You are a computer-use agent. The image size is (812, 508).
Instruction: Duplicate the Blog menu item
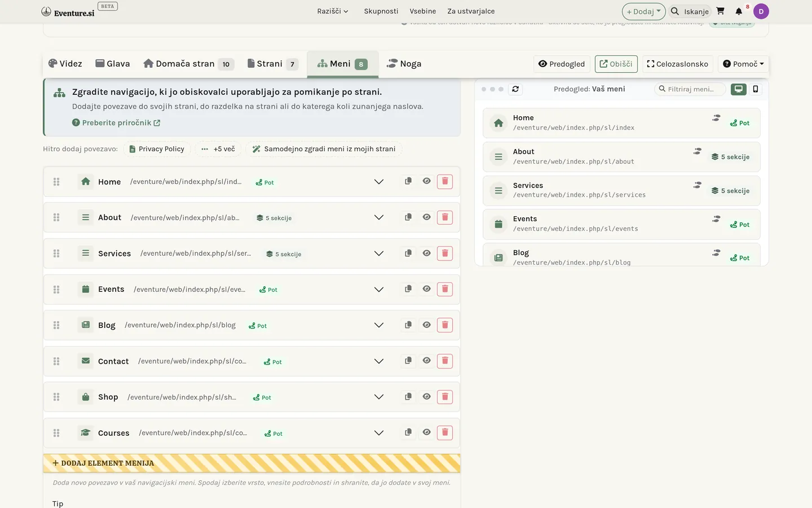pyautogui.click(x=408, y=325)
